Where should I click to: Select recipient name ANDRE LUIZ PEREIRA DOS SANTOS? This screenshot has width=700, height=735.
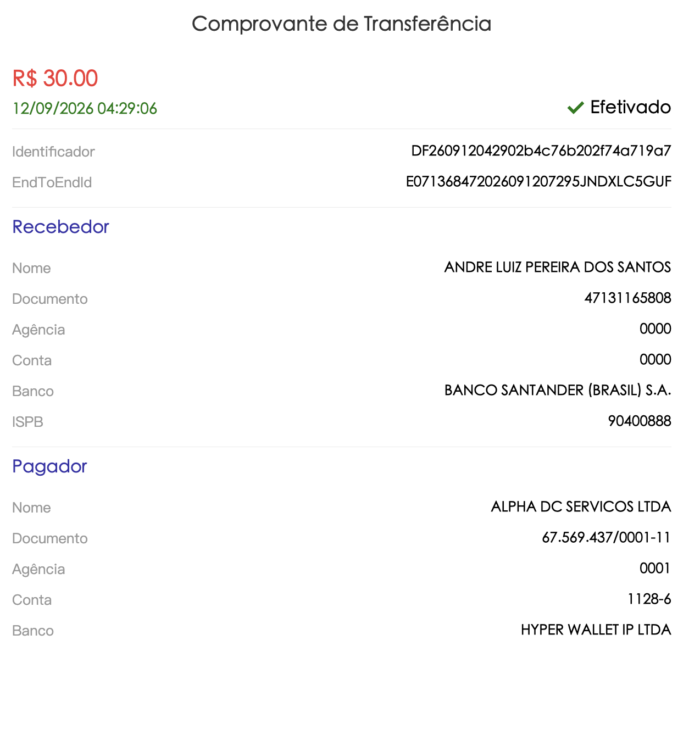tap(558, 268)
